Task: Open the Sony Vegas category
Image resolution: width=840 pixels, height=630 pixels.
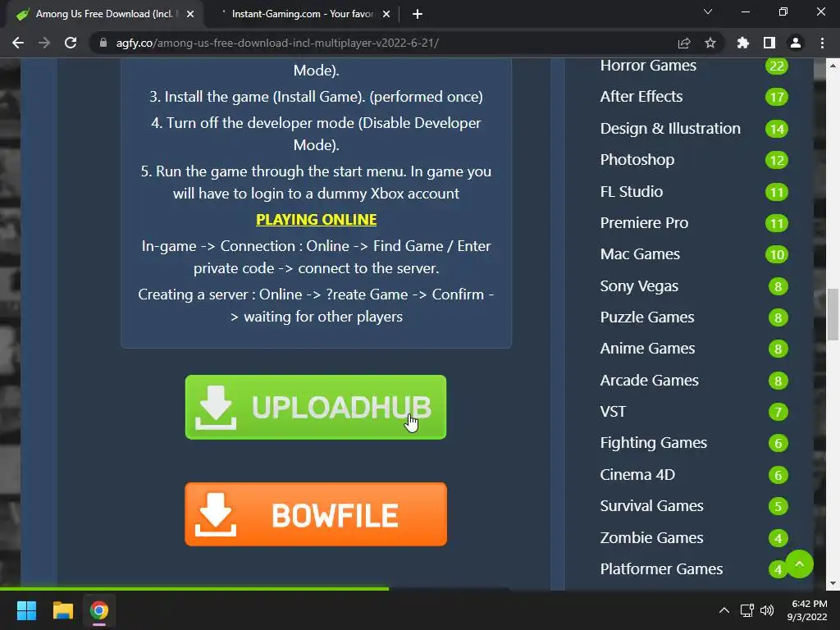Action: 639,286
